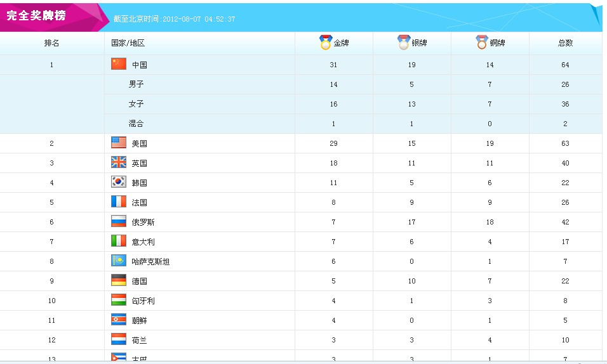This screenshot has width=607, height=364.
Task: Open the 中国 country name
Action: 139,65
